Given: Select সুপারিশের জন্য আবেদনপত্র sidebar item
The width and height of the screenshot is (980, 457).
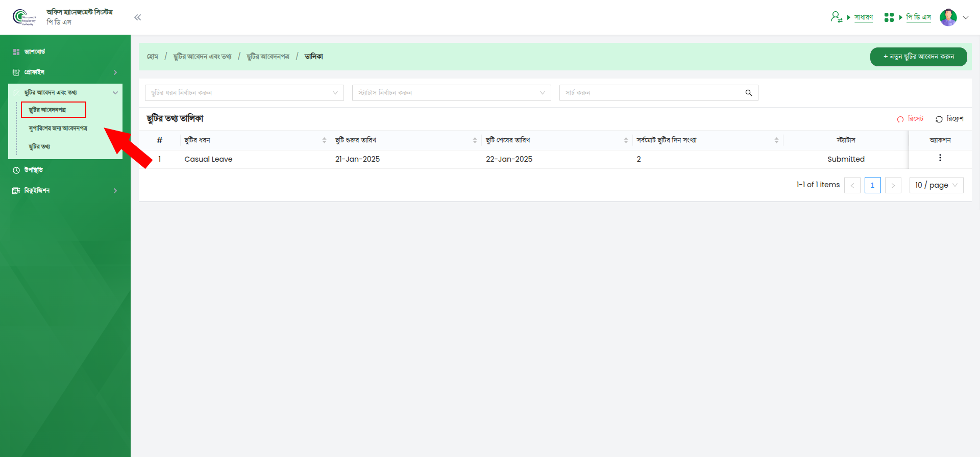Looking at the screenshot, I should click(x=58, y=128).
